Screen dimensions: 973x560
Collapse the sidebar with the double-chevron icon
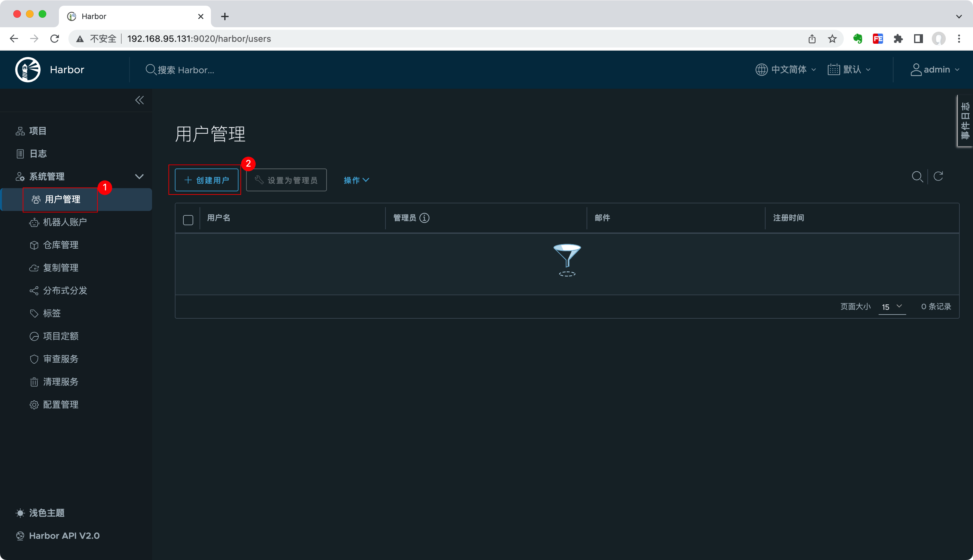pyautogui.click(x=139, y=100)
